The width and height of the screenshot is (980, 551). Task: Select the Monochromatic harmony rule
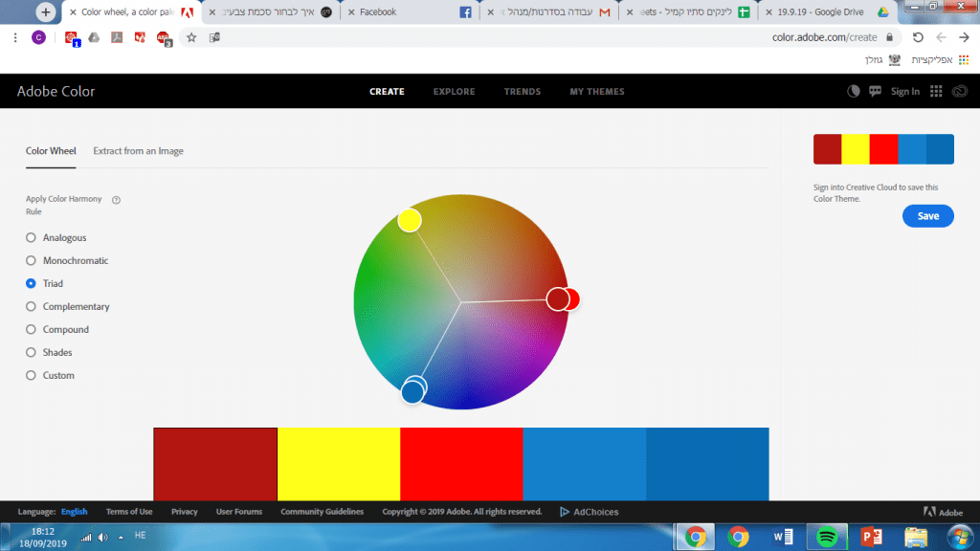(x=31, y=260)
